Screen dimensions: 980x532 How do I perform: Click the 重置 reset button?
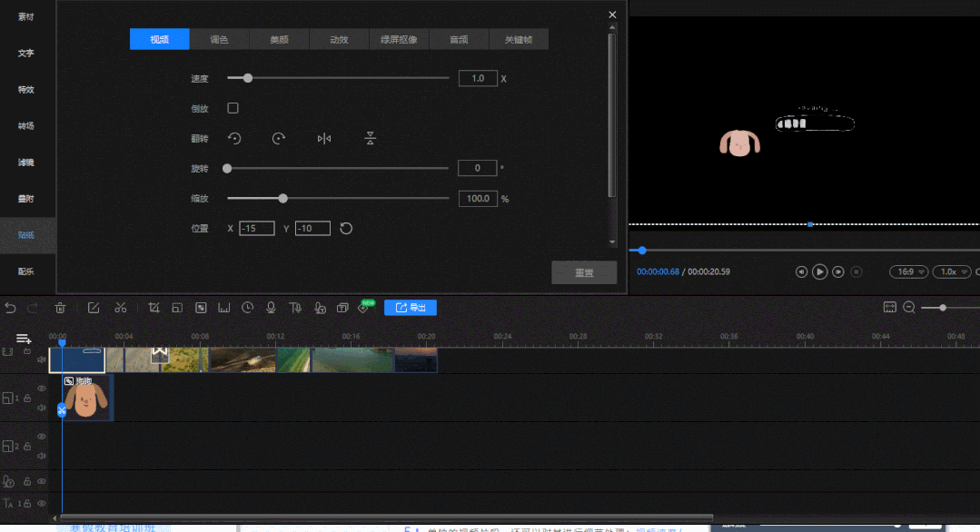pos(584,272)
